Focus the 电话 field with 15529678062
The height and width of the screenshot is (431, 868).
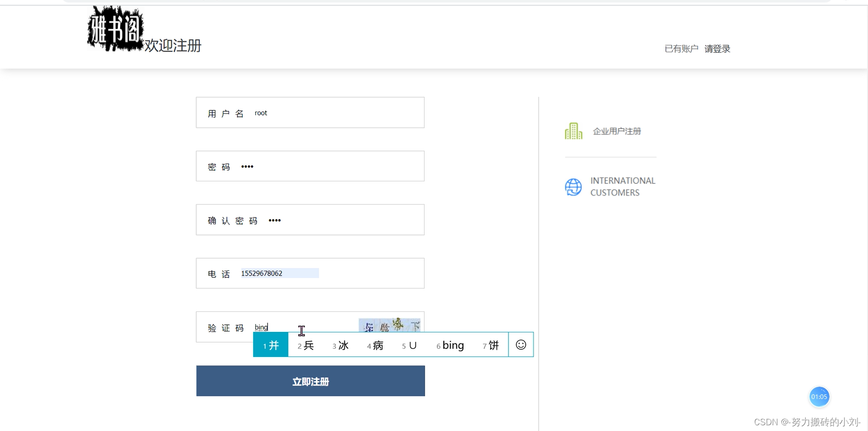310,273
